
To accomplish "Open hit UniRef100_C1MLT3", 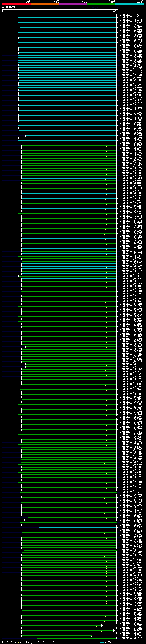I will tap(131, 17).
